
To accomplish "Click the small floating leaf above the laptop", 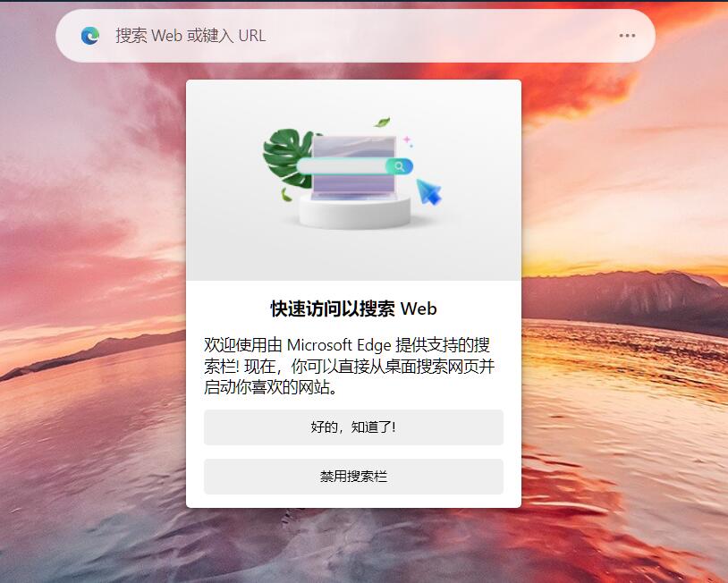I will (x=382, y=123).
